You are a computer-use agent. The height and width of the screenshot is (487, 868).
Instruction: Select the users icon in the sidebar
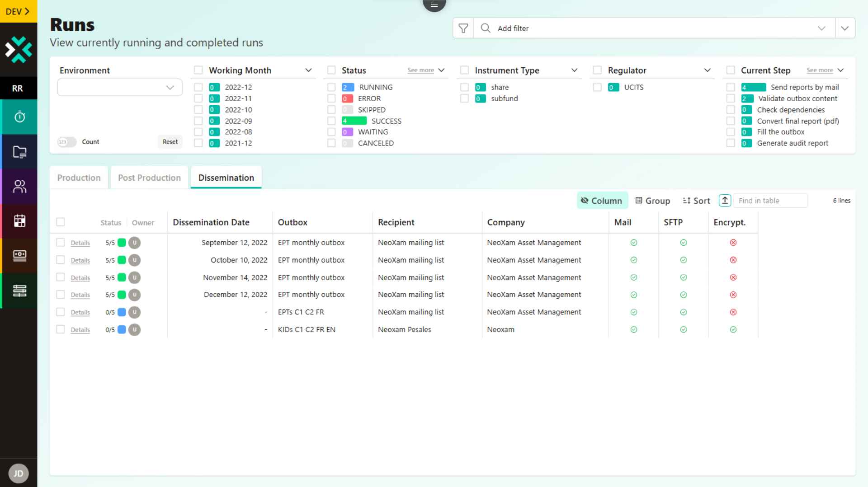tap(19, 186)
